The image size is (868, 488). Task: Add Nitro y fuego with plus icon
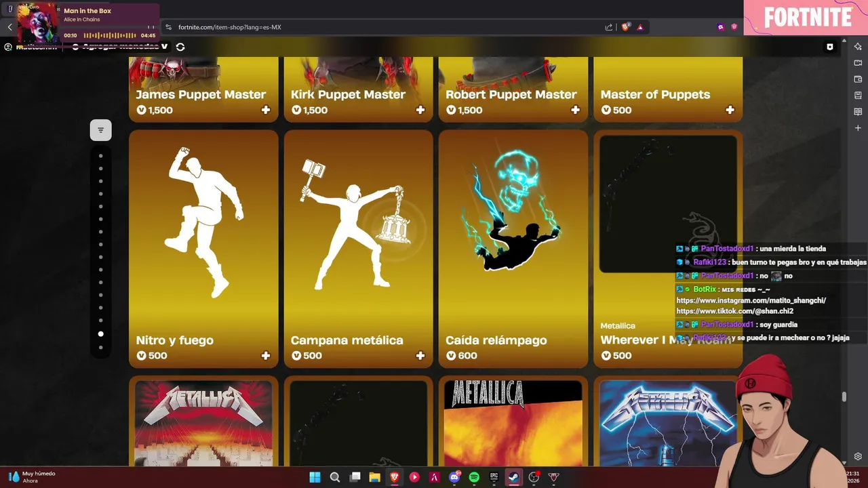266,355
